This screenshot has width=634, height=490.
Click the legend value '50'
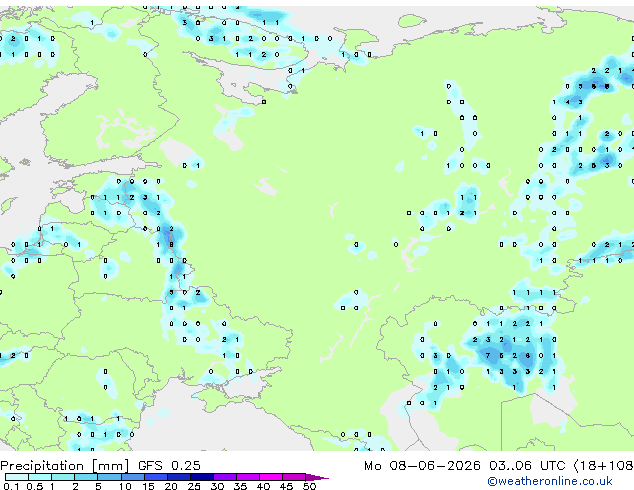click(x=309, y=486)
